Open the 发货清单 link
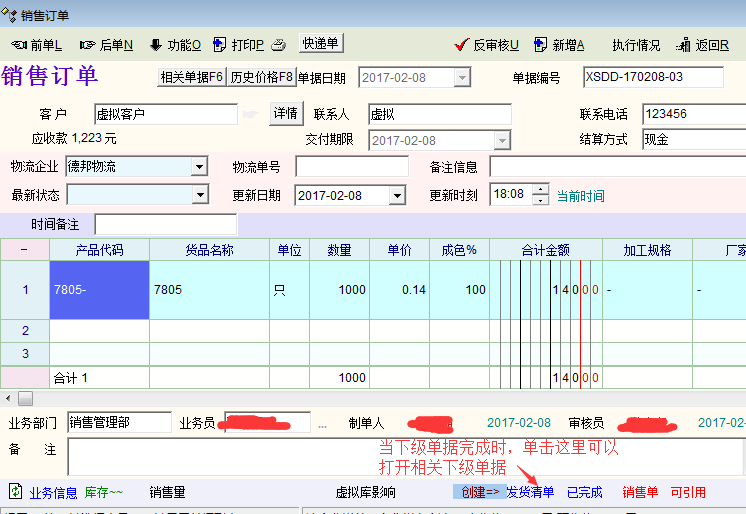 pos(529,492)
